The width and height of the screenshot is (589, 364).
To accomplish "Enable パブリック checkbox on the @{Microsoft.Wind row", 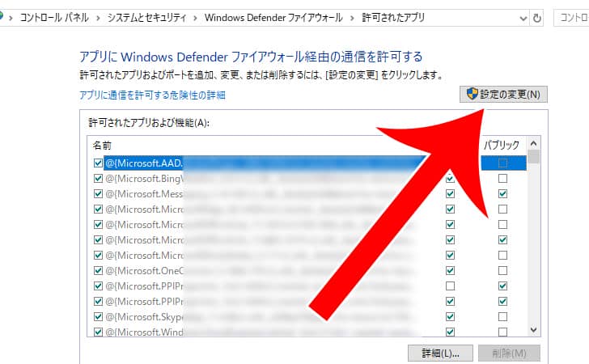I will click(502, 332).
